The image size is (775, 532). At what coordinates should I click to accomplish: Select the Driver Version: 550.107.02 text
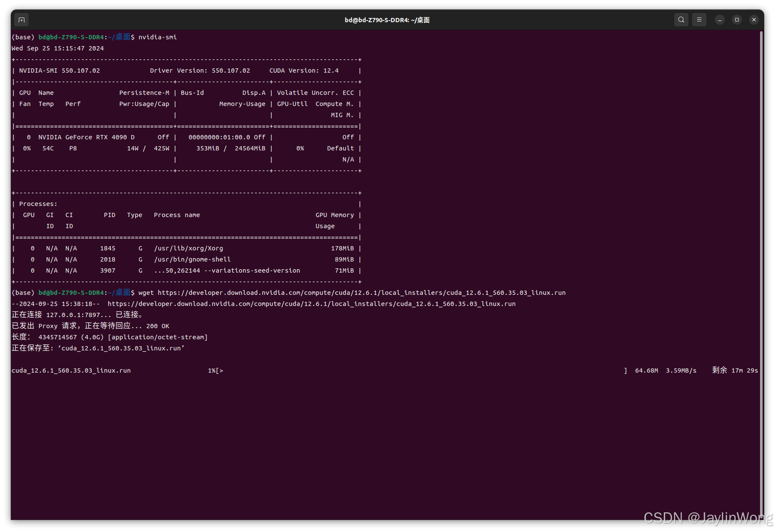click(200, 71)
